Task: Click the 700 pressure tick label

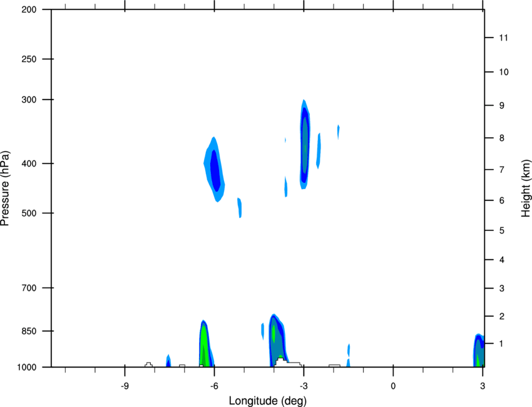Action: tap(29, 288)
